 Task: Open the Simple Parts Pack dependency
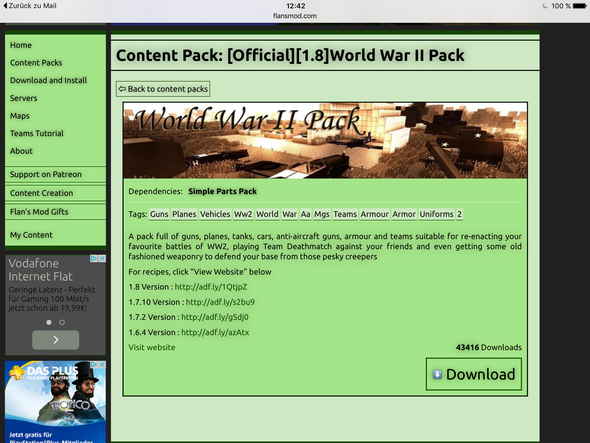click(222, 191)
